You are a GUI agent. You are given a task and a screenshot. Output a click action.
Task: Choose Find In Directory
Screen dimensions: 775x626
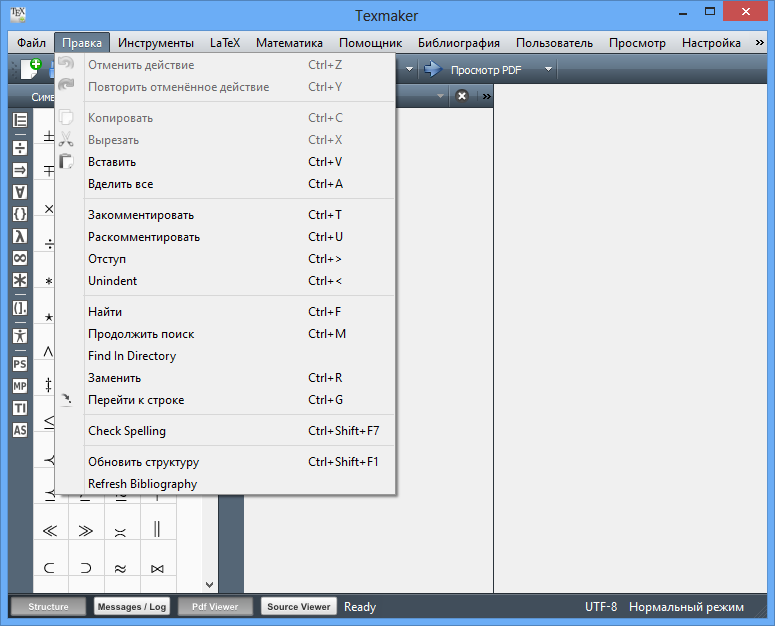(225, 356)
